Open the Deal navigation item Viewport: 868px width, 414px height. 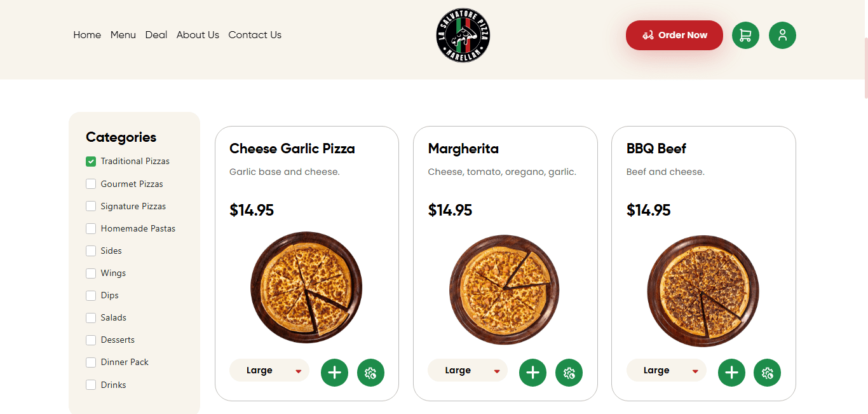tap(156, 35)
